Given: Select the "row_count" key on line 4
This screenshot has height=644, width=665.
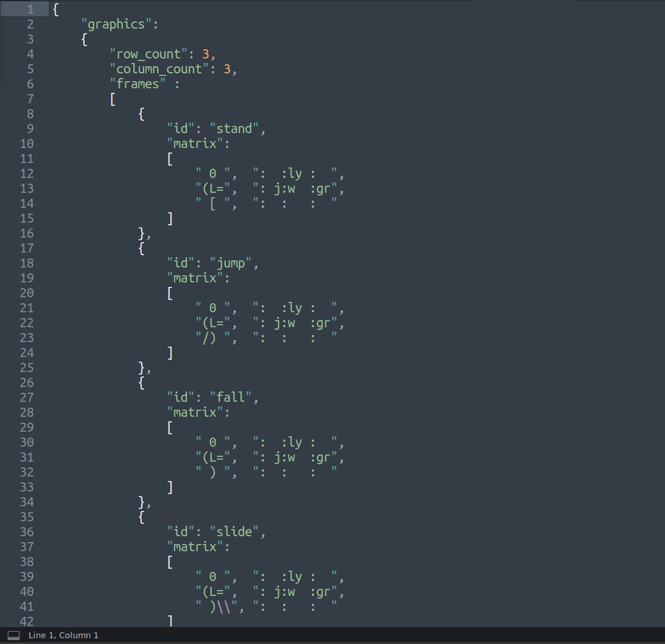Looking at the screenshot, I should [x=149, y=55].
